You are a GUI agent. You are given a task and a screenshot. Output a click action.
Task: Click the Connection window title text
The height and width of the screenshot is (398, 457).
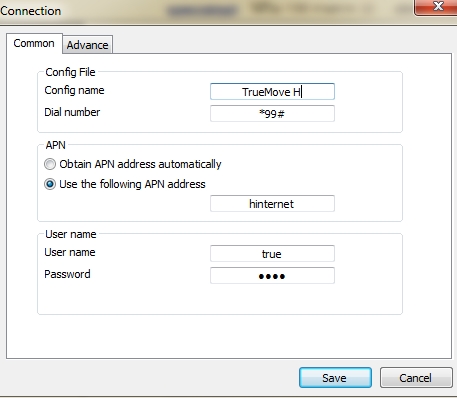coord(31,11)
